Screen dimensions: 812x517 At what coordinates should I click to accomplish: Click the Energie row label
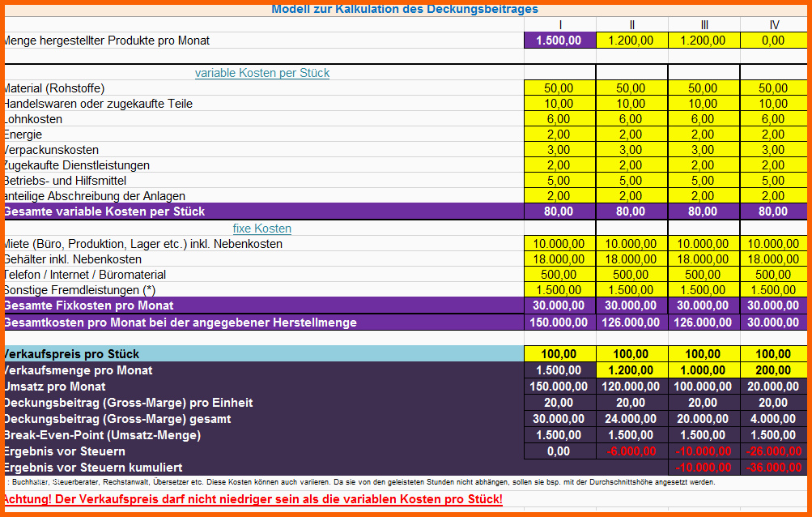click(23, 135)
